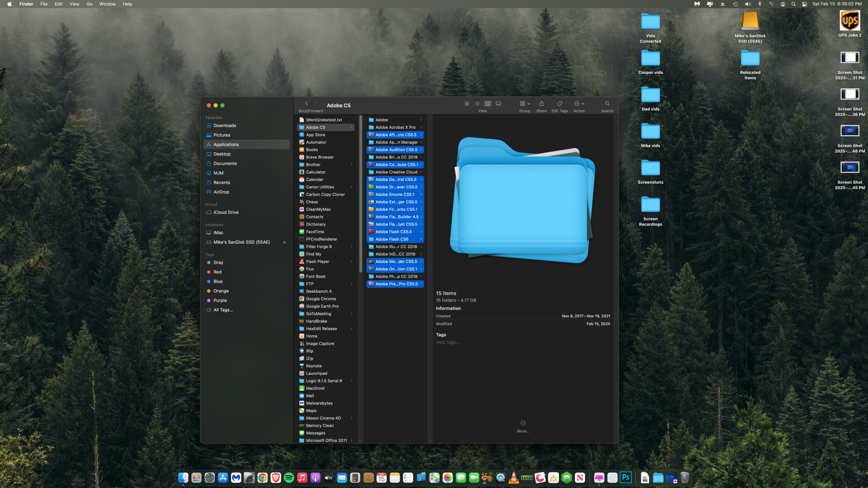Click the large folder stack preview thumbnail
This screenshot has height=488, width=868.
[523, 200]
